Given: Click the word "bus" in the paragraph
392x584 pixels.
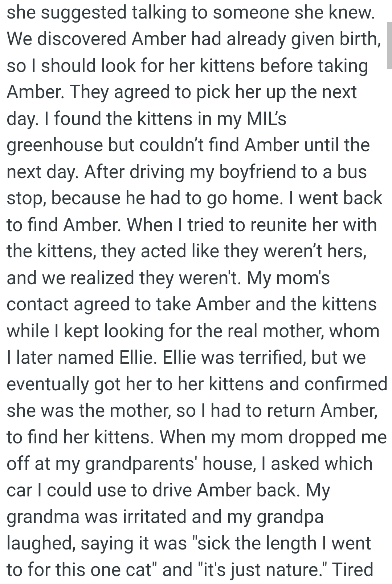Looking at the screenshot, I should coord(352,172).
